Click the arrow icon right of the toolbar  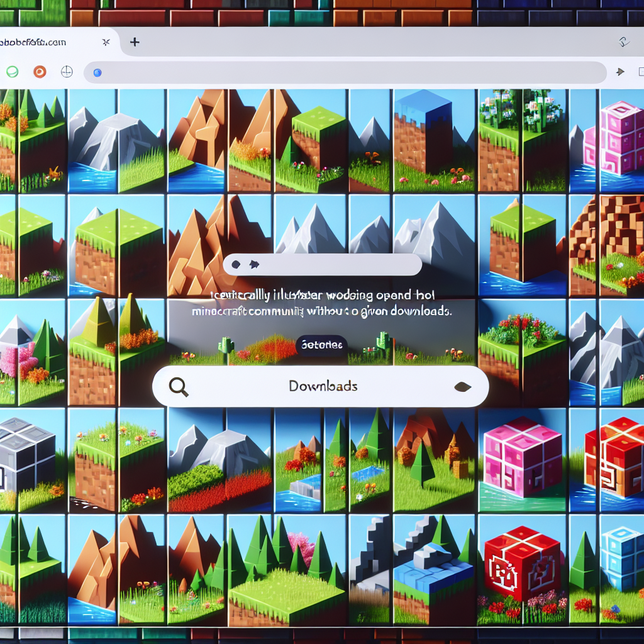click(x=620, y=72)
